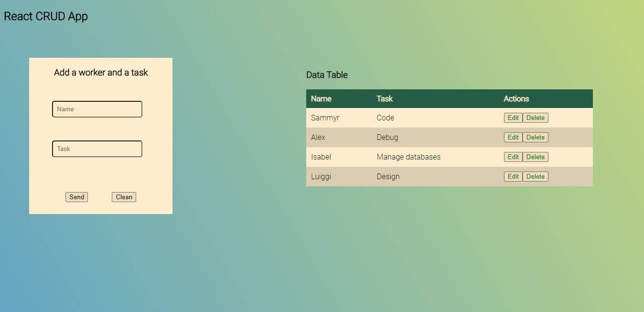Delete the Luiggi row
Viewport: 644px width, 312px height.
pyautogui.click(x=535, y=177)
